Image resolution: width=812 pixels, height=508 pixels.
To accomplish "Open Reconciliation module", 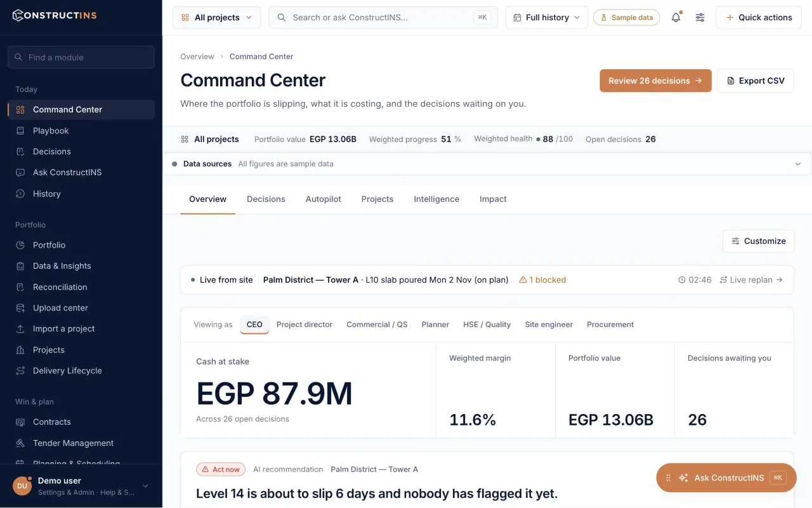I will pos(81,287).
